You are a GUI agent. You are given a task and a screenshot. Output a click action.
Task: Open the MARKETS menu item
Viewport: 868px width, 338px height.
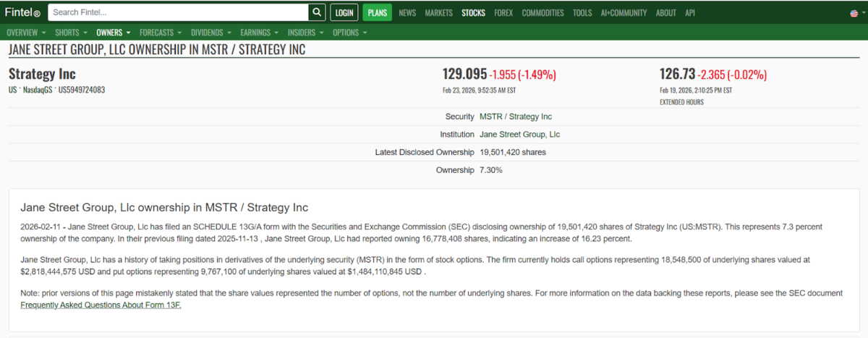click(x=439, y=13)
